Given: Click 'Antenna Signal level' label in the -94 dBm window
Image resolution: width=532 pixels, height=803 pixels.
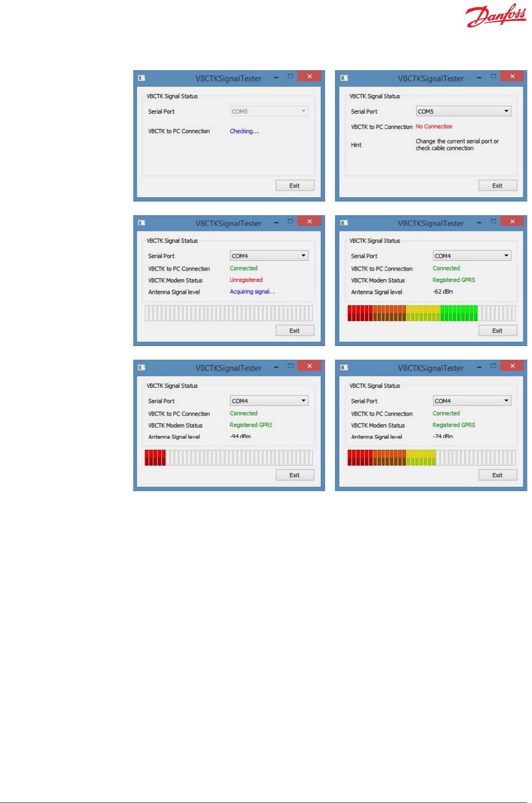Looking at the screenshot, I should 174,437.
